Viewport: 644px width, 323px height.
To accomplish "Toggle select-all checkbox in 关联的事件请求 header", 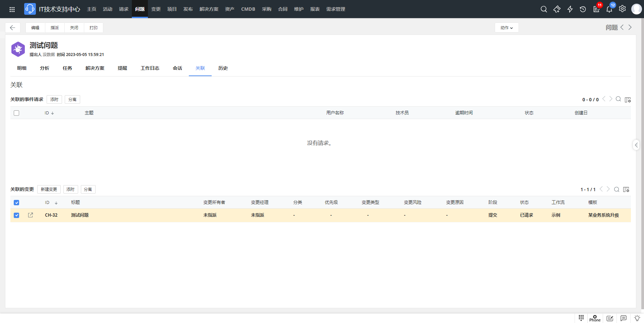I will coord(16,113).
